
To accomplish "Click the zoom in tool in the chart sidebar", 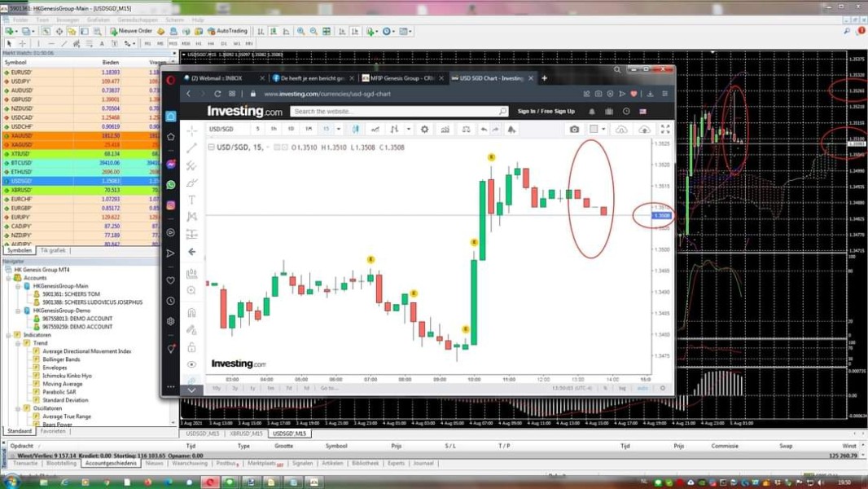I will 191,290.
